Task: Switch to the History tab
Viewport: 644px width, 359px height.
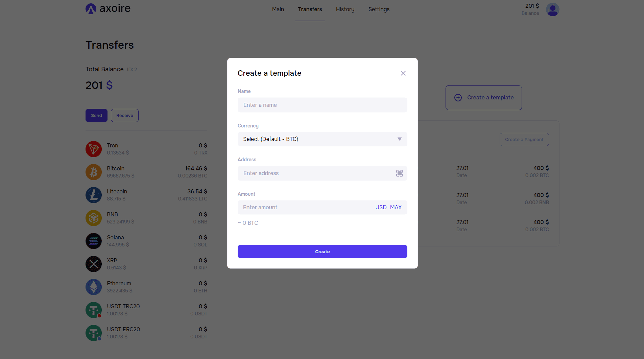Action: point(345,9)
